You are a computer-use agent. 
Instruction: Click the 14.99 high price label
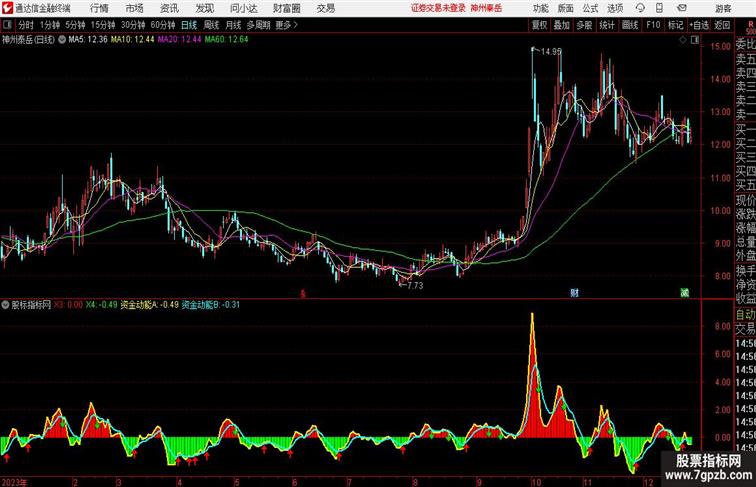551,52
